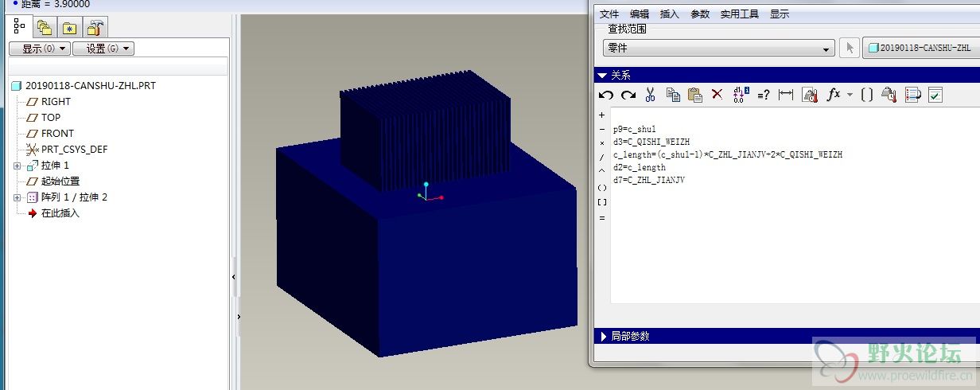Open the 零件 look-in scope dropdown
980x390 pixels.
(718, 49)
